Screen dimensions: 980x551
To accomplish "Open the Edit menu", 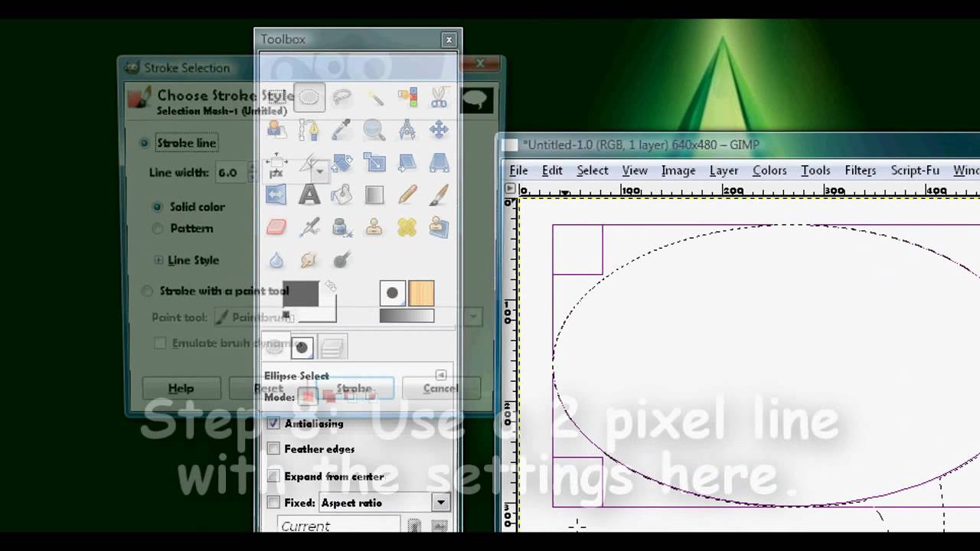I will point(552,171).
